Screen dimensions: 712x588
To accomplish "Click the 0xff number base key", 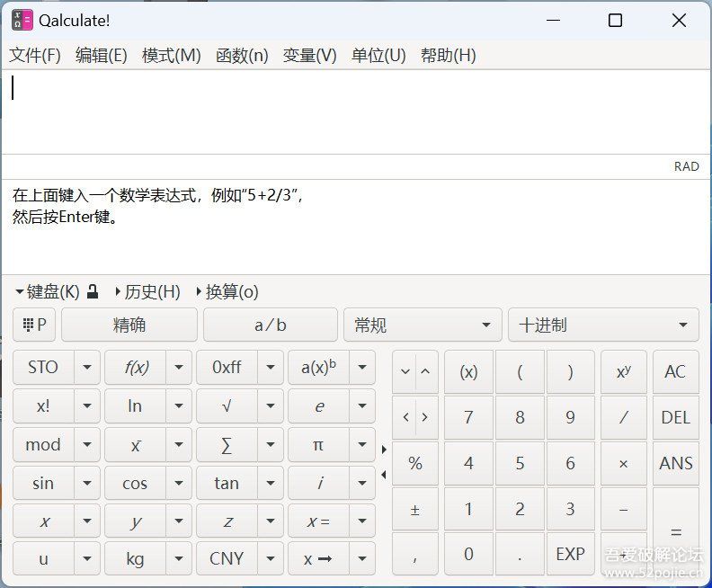I will 227,367.
